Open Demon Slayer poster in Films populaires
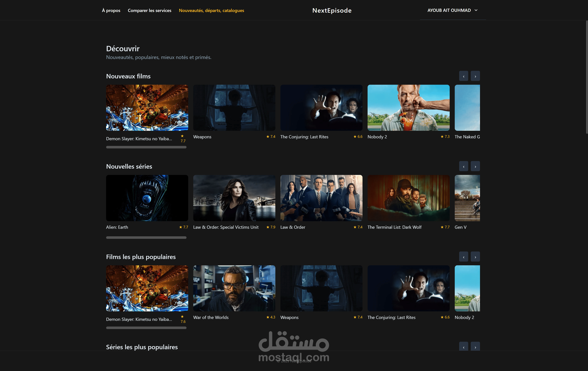The image size is (588, 371). pyautogui.click(x=147, y=288)
